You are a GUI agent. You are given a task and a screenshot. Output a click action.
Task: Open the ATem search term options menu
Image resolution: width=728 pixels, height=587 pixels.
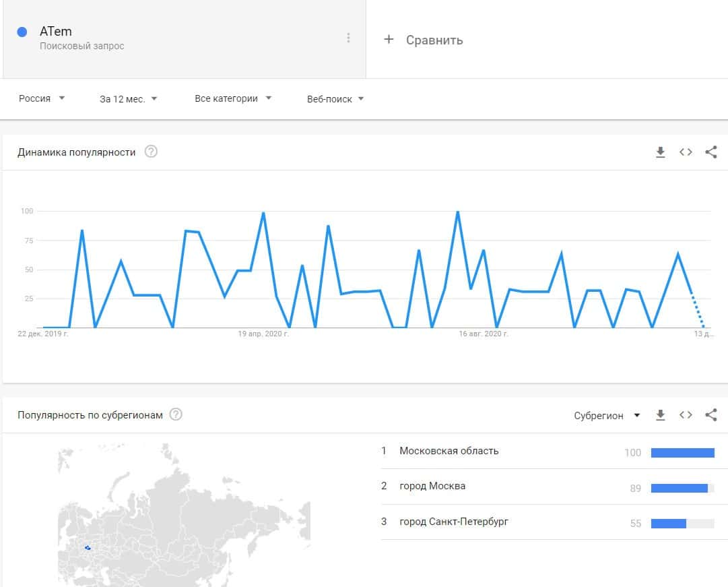(x=348, y=38)
